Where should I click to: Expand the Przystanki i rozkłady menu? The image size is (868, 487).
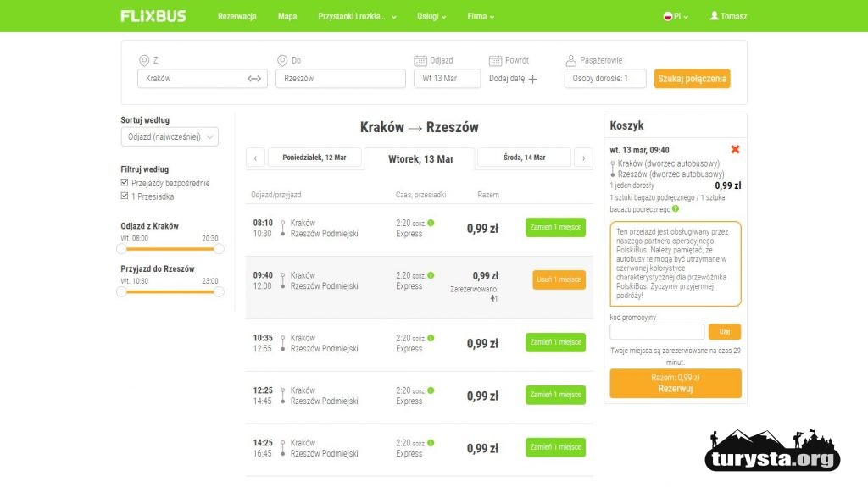(x=357, y=16)
